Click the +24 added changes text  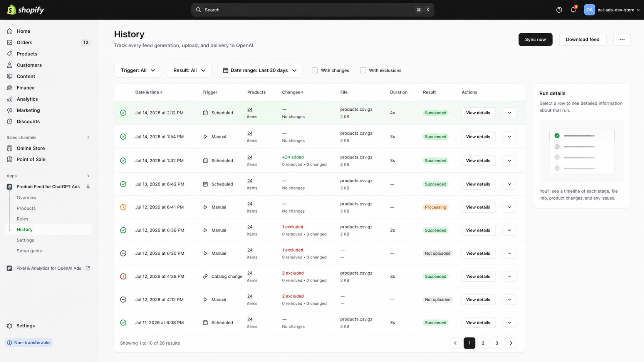(x=293, y=157)
